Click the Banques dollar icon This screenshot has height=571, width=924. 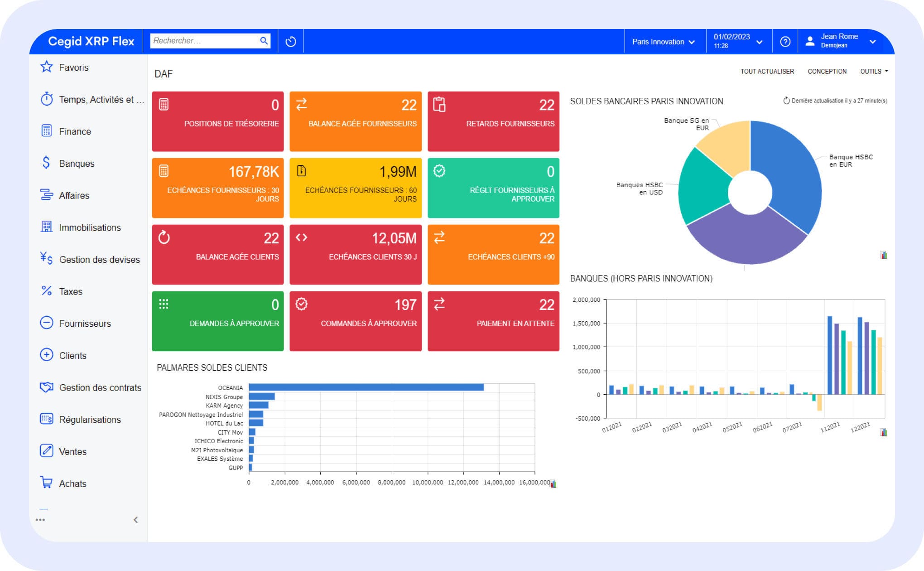click(x=47, y=163)
